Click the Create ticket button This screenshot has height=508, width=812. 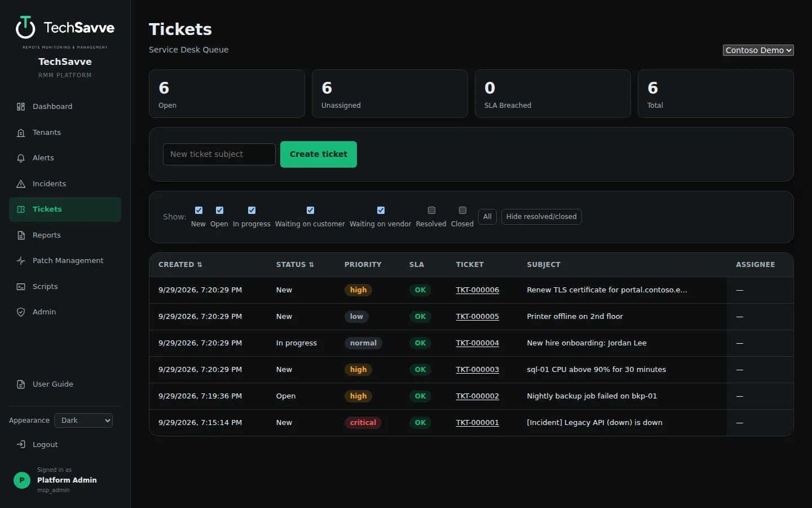pos(319,154)
